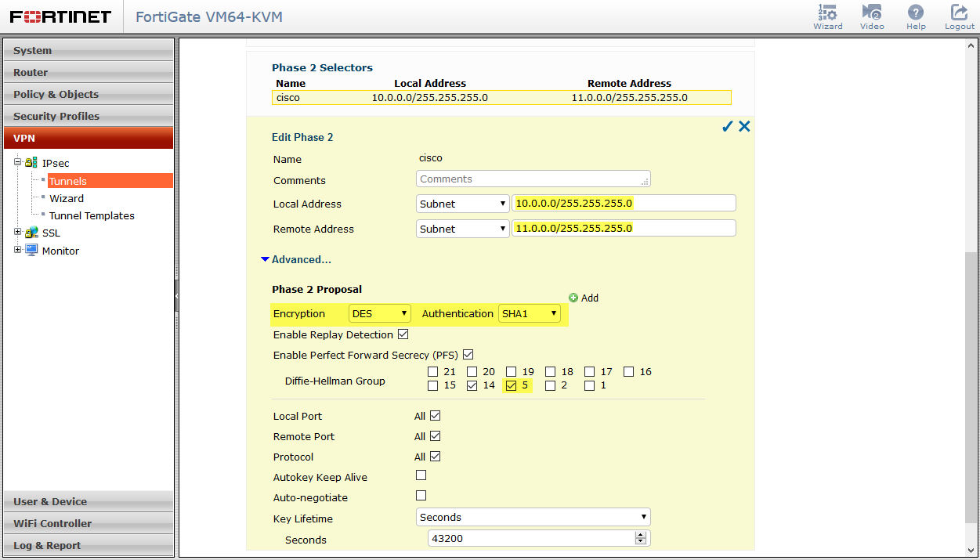Image resolution: width=980 pixels, height=560 pixels.
Task: Expand the SSL tree node
Action: point(18,232)
